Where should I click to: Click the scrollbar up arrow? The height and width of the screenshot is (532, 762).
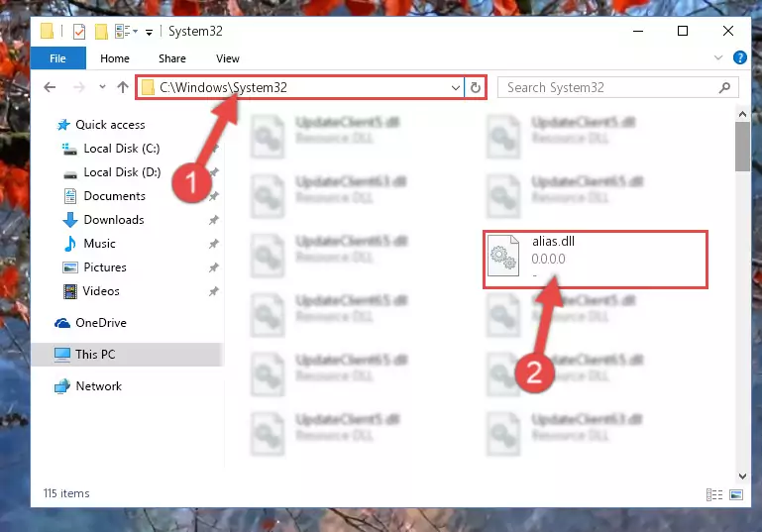(742, 115)
